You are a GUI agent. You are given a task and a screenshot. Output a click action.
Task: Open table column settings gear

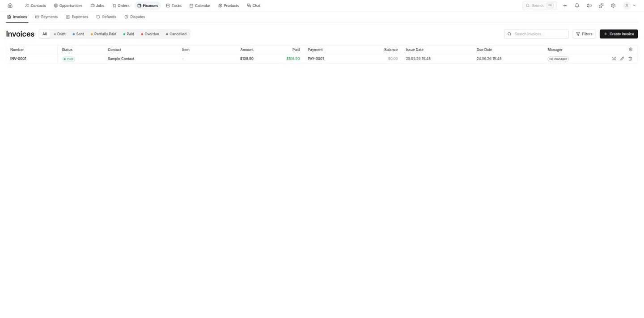click(631, 50)
